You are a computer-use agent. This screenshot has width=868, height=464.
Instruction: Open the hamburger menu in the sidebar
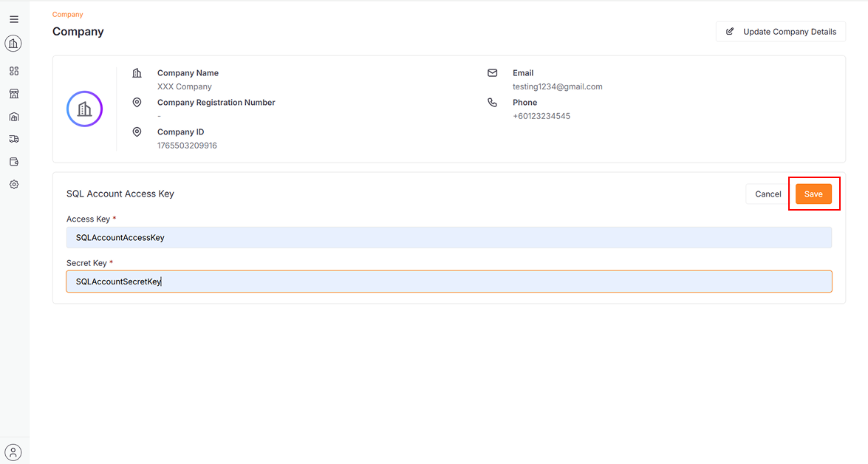[x=14, y=19]
